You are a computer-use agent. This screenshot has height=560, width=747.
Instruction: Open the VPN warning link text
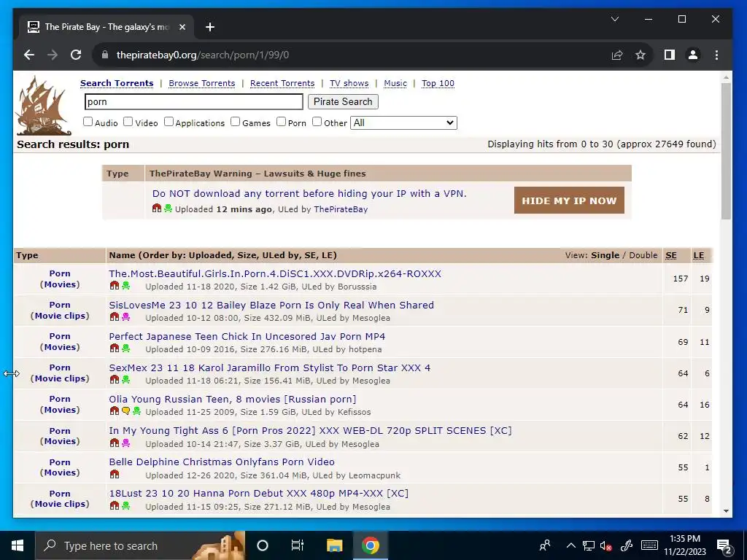(x=309, y=194)
